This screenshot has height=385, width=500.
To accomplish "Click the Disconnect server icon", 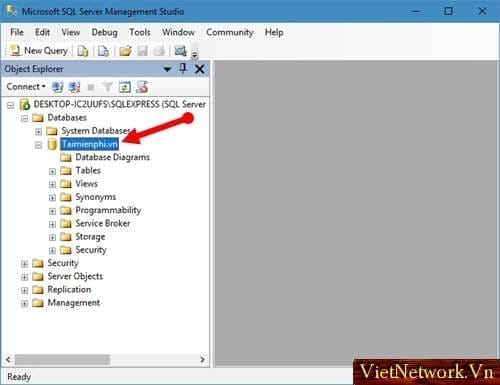I will [x=74, y=87].
